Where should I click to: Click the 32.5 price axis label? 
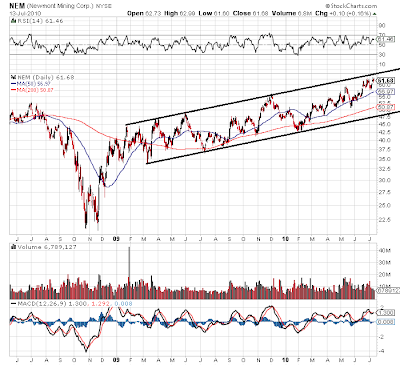(384, 169)
